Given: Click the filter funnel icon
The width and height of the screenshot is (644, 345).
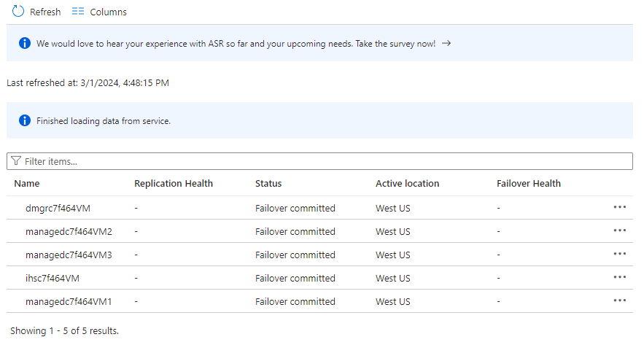Looking at the screenshot, I should pyautogui.click(x=16, y=161).
